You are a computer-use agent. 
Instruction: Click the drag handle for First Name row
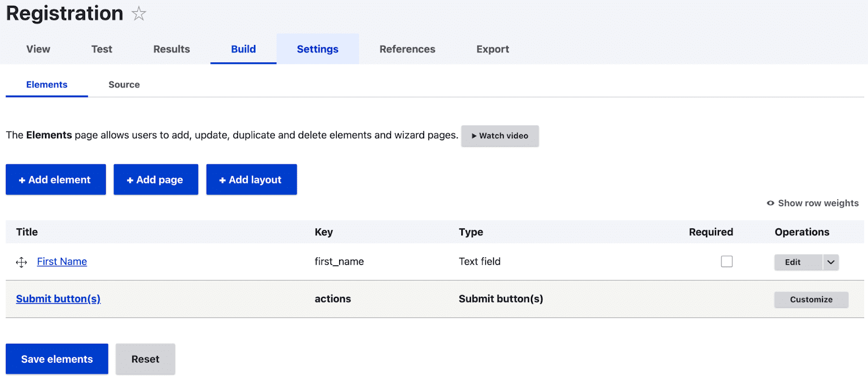[21, 263]
